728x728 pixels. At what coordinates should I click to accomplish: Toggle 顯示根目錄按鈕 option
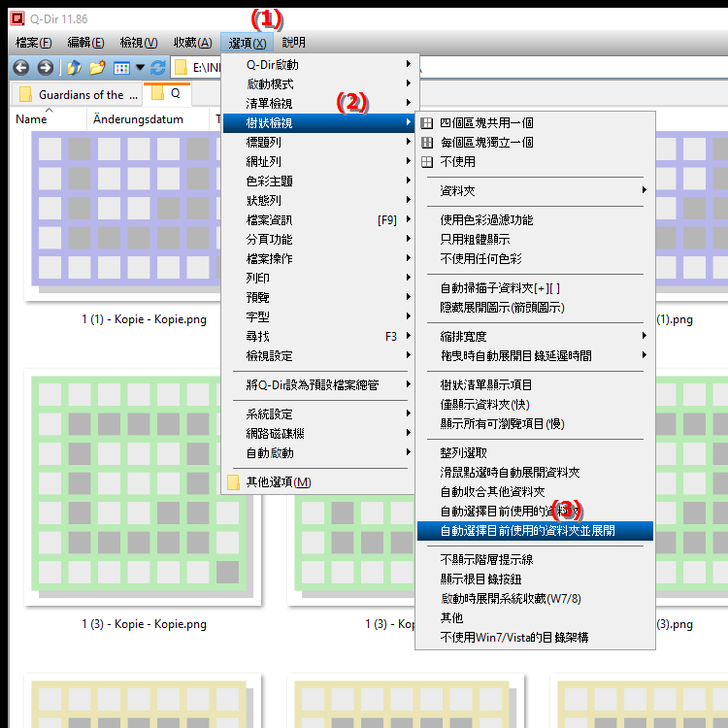tap(535, 579)
